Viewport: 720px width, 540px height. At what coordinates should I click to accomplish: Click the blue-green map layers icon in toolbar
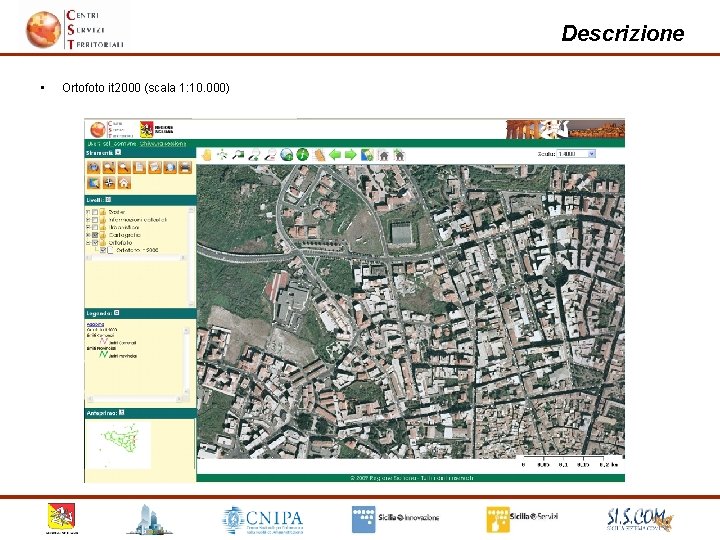click(367, 155)
